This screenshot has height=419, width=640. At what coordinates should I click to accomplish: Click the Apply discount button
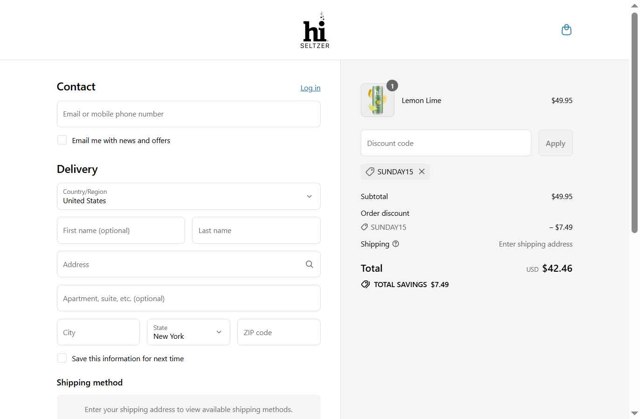pos(555,143)
